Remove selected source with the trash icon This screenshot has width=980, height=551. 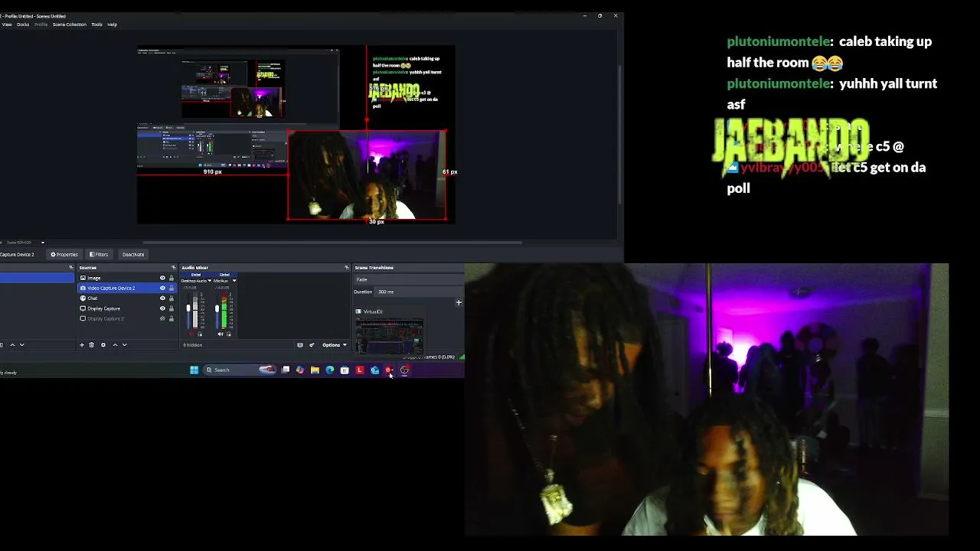click(92, 345)
